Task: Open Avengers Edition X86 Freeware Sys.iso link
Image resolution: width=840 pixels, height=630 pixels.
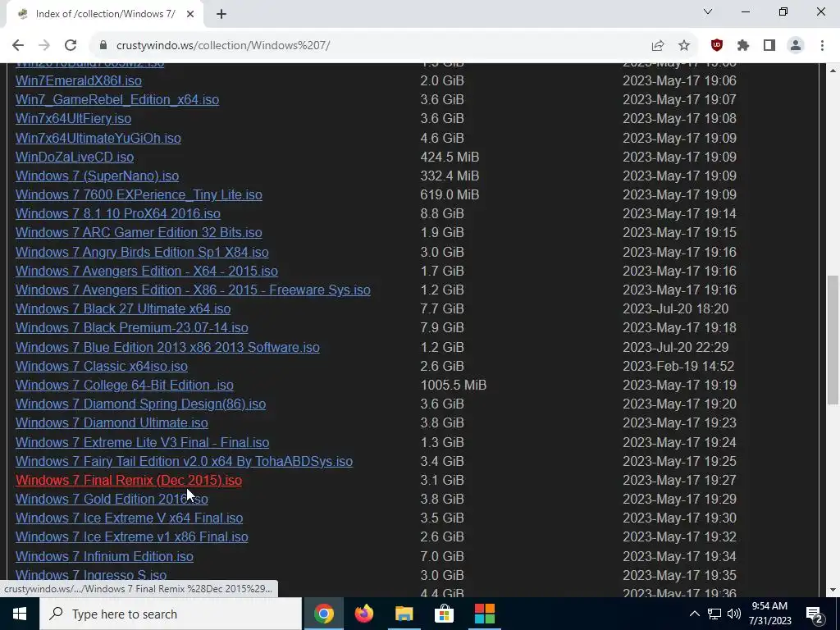Action: [193, 290]
